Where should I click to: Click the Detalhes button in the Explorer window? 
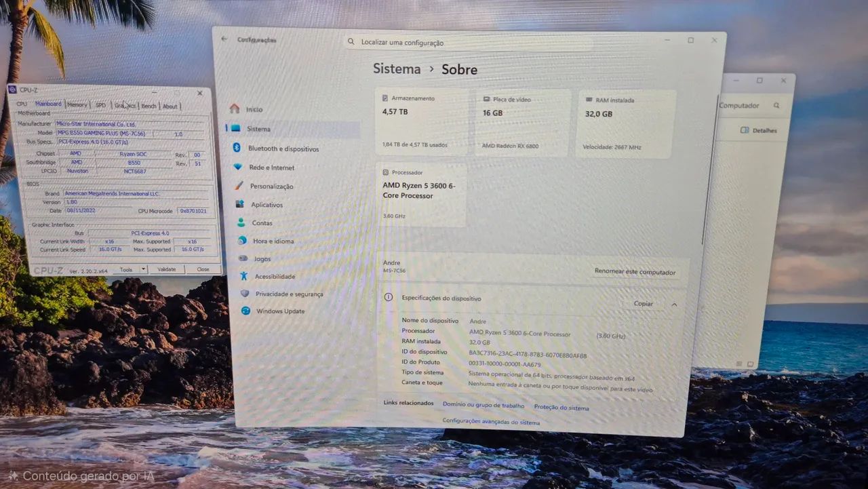click(759, 130)
